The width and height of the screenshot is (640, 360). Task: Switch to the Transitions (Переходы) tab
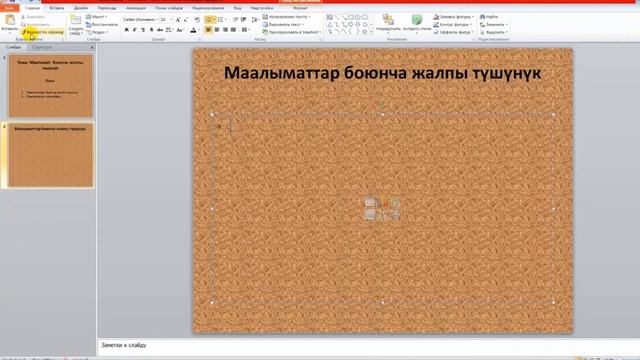pos(107,8)
